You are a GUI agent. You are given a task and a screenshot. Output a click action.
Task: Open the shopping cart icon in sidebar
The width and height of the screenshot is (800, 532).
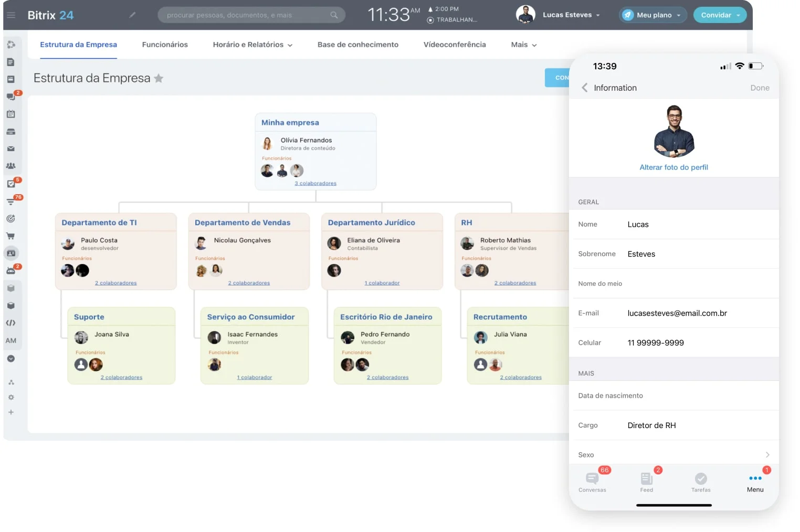click(10, 236)
